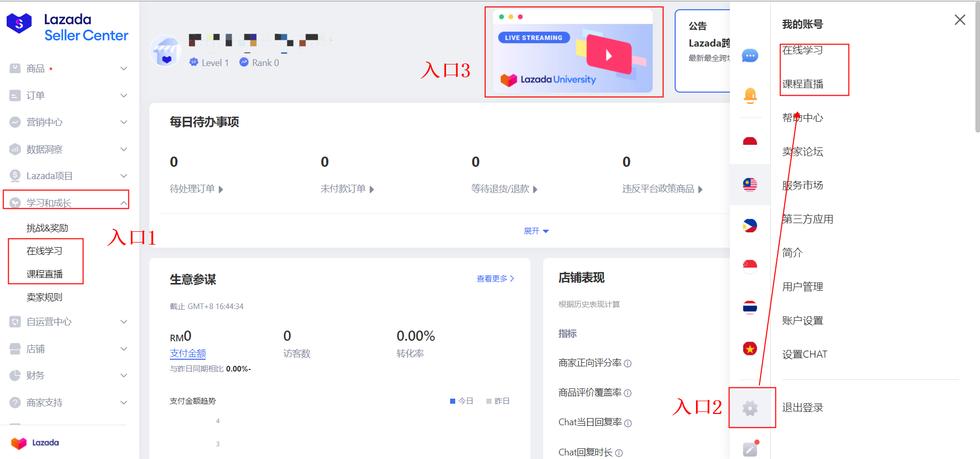Open 课程直播 in the left sidebar
Screen dimensions: 980x459
click(44, 274)
